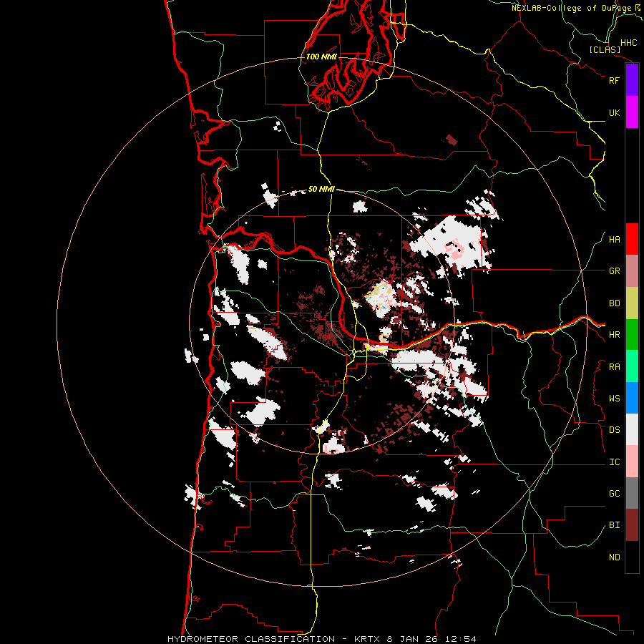Click the green HR legend color swatch
The width and height of the screenshot is (644, 644).
(632, 335)
